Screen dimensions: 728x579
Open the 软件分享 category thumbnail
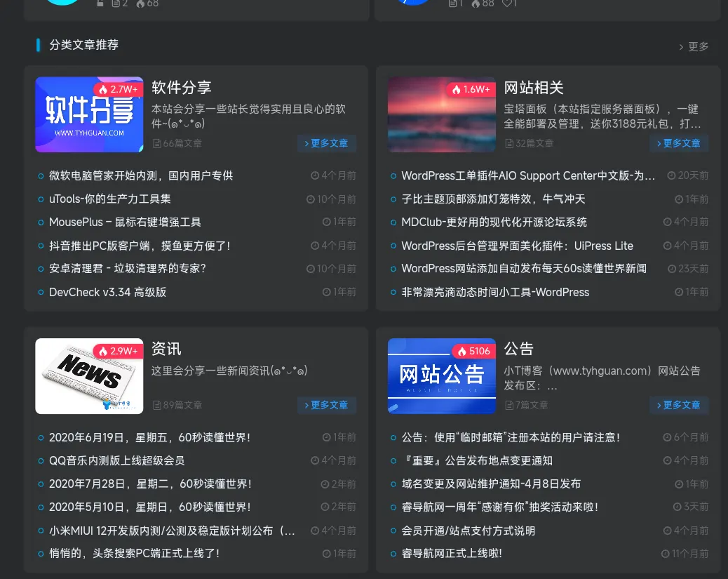(89, 114)
